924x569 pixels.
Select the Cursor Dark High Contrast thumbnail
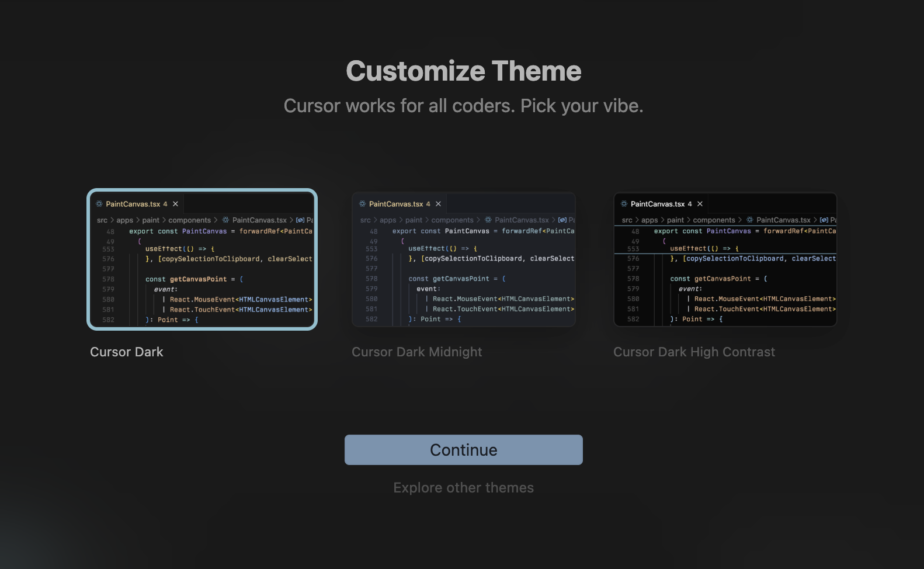coord(725,259)
